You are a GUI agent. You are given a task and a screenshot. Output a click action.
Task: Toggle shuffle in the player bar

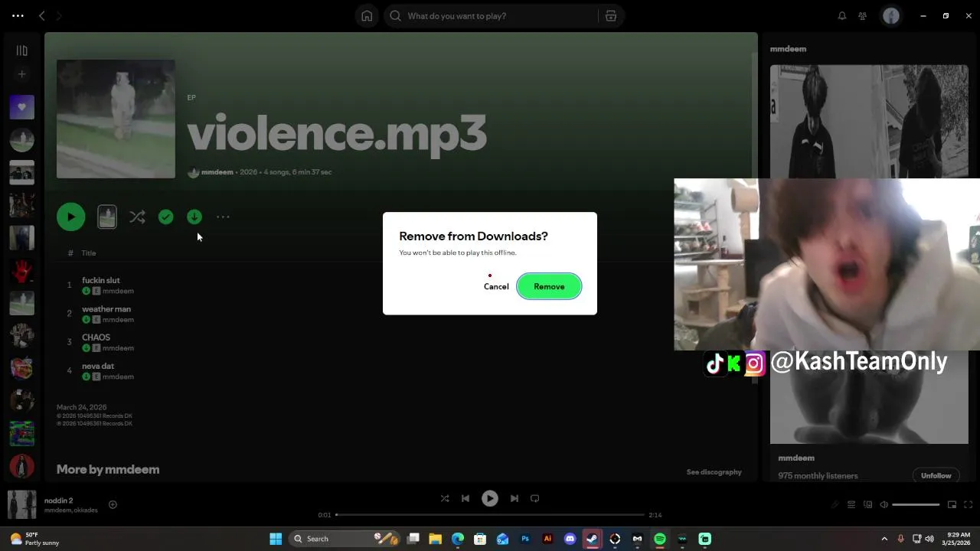[x=445, y=498]
